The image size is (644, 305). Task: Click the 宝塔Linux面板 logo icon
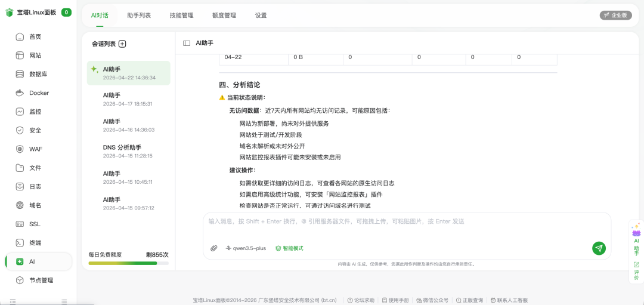(x=9, y=13)
